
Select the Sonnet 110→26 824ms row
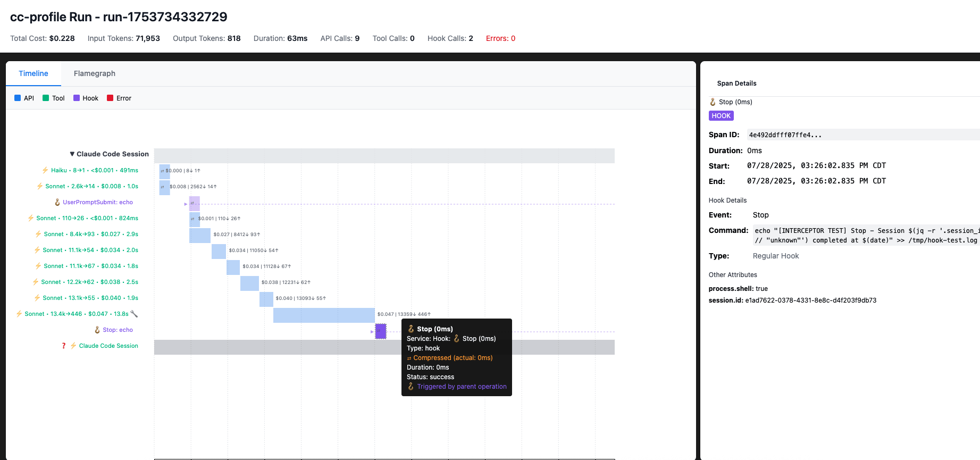[87, 218]
